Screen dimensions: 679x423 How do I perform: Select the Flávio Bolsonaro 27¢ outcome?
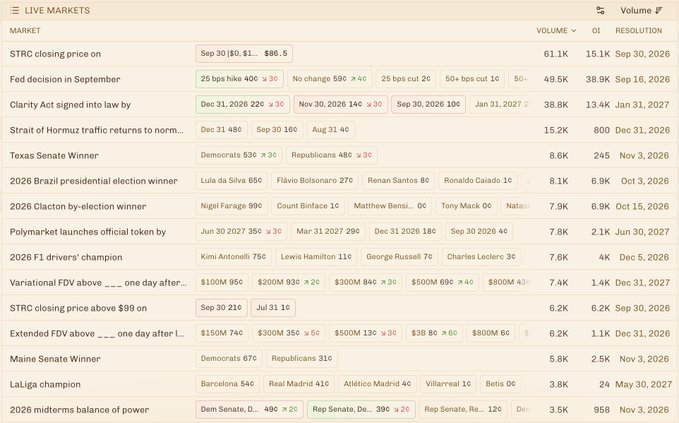point(315,181)
